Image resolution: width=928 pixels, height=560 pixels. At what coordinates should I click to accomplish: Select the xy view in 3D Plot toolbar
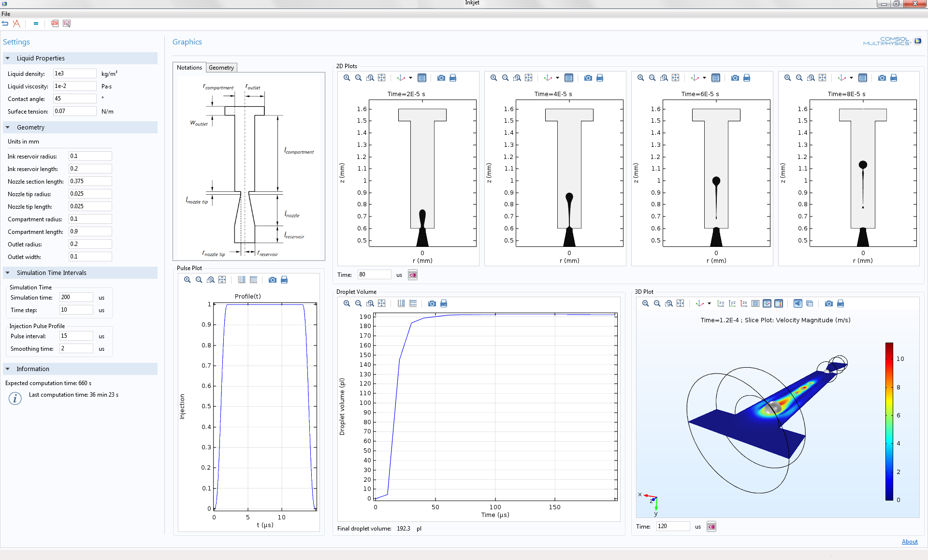tap(721, 303)
